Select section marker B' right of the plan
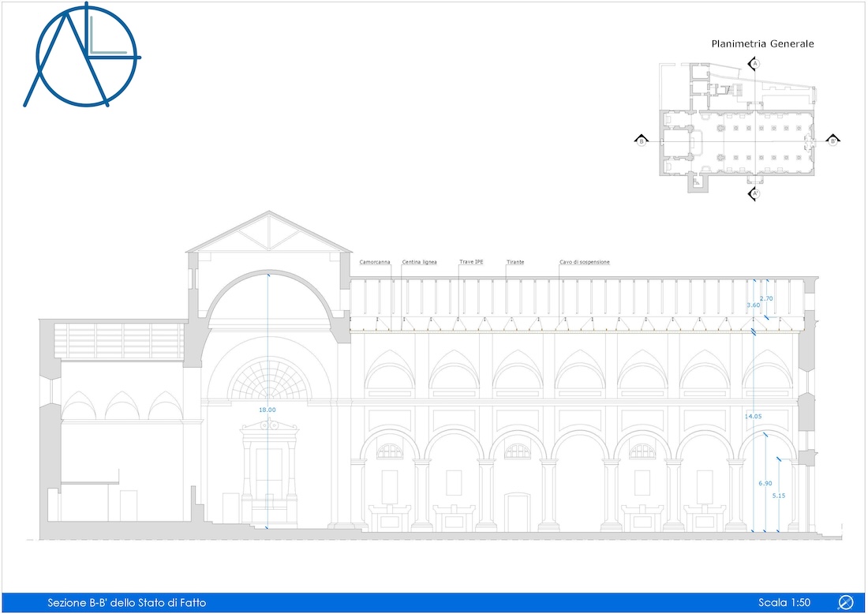868x614 pixels. (832, 140)
